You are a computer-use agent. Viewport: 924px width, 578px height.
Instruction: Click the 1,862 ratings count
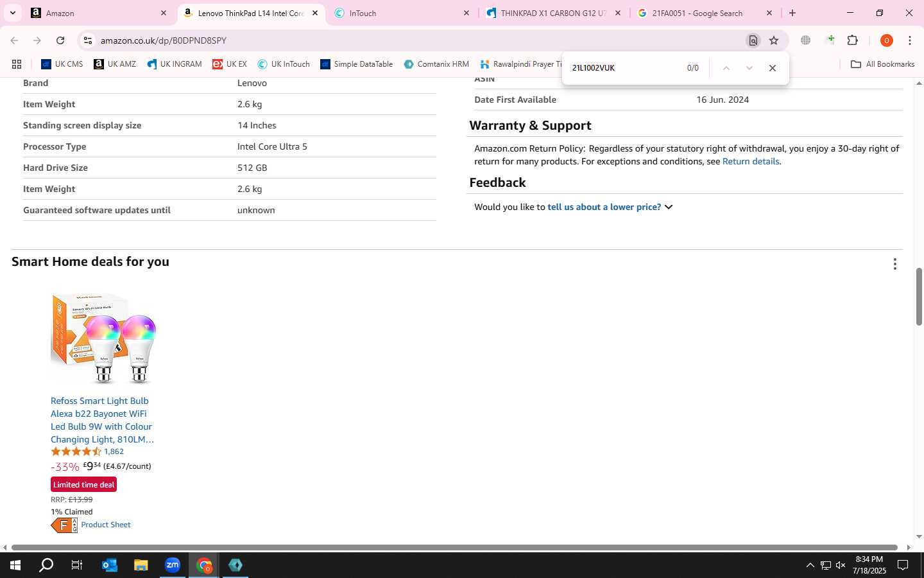(114, 451)
